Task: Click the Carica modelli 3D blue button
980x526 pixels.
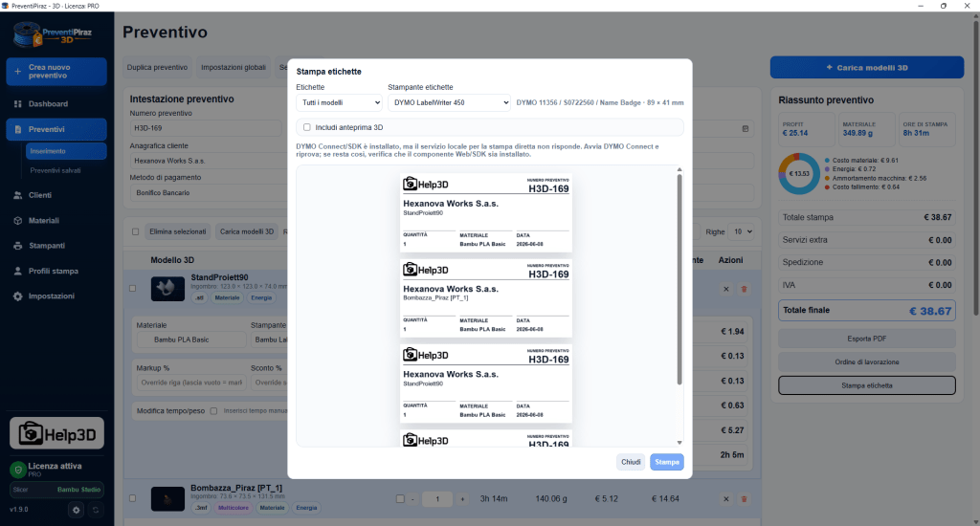Action: pos(867,68)
